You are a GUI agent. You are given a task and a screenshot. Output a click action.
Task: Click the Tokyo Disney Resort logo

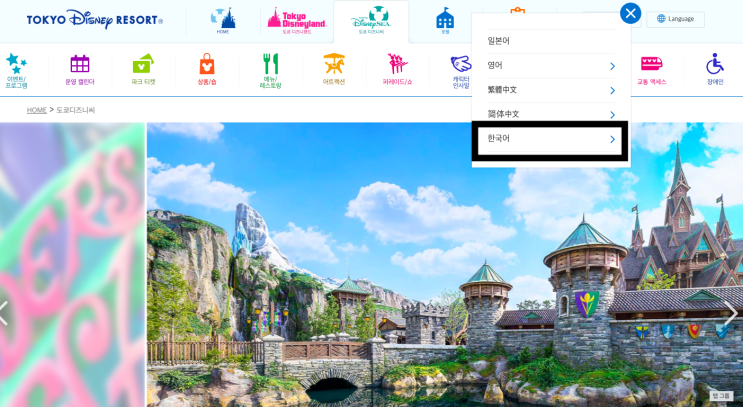pyautogui.click(x=95, y=19)
